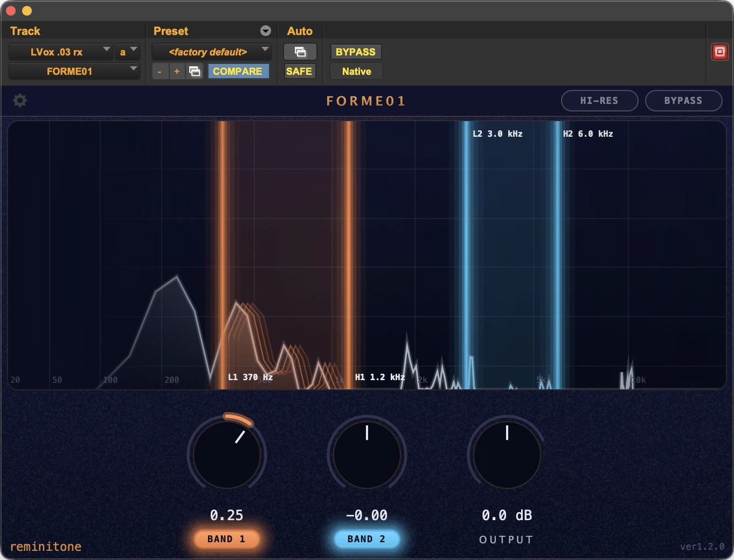Select the previous preset minus button

(160, 71)
